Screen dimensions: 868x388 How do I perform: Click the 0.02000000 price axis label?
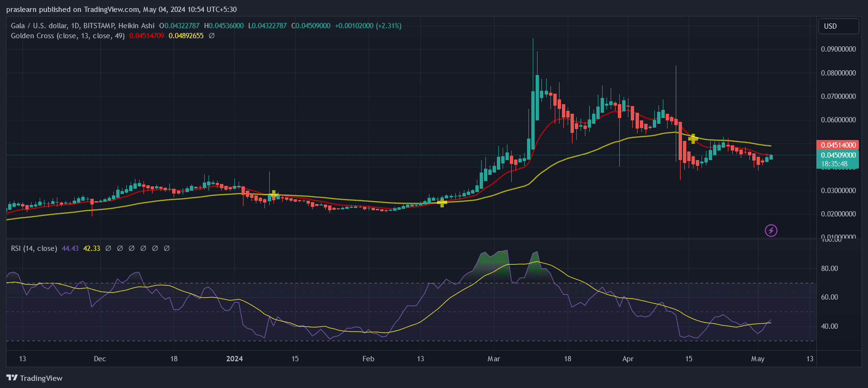[x=838, y=214]
